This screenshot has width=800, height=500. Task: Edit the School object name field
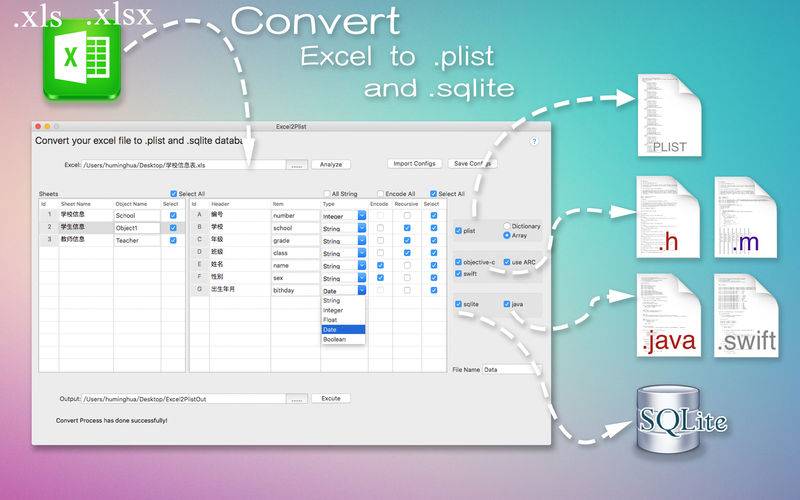coord(137,215)
